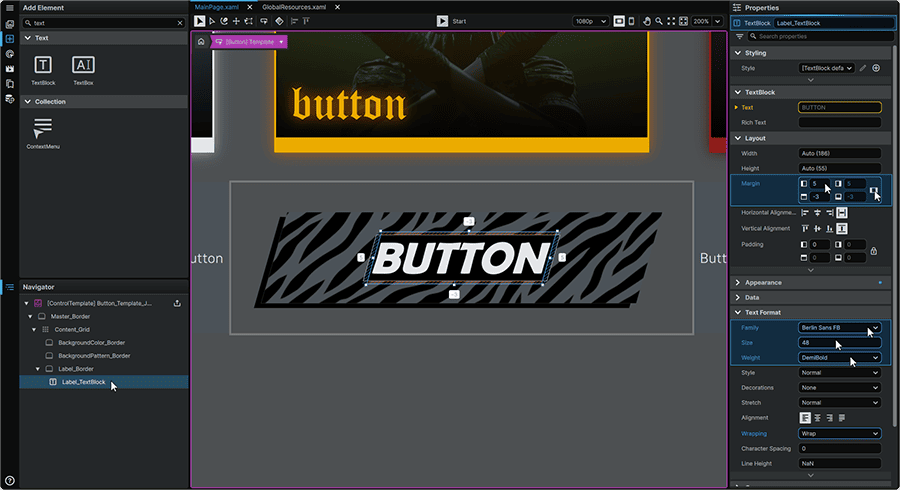This screenshot has height=490, width=900.
Task: Select the hand pan tool
Action: tap(647, 21)
